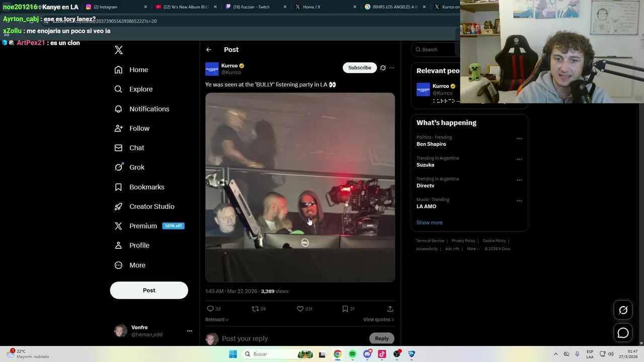Switch to the 00HRS LOS ANGELES tab
Screen dimensions: 644x362
point(394,7)
